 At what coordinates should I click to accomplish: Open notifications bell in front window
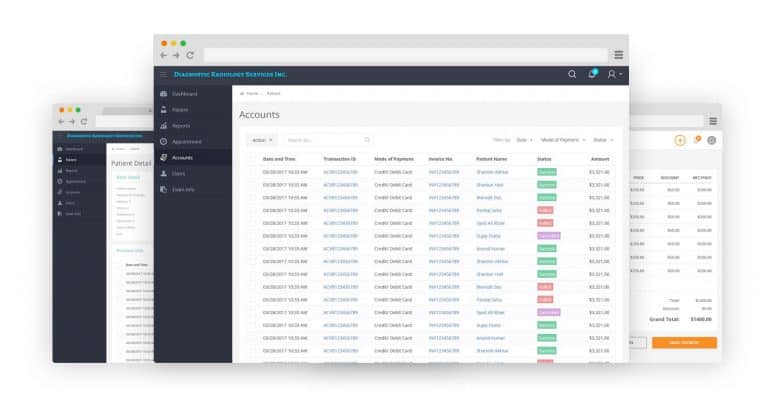pos(592,74)
